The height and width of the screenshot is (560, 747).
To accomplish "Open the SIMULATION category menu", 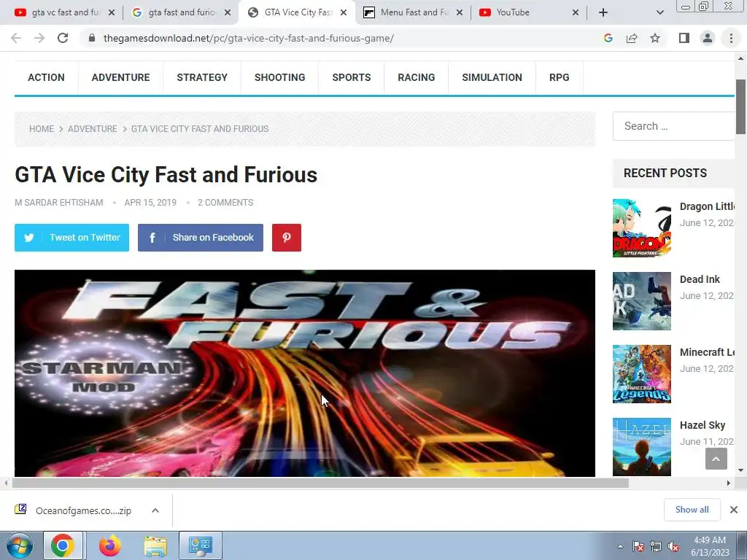I will tap(492, 77).
